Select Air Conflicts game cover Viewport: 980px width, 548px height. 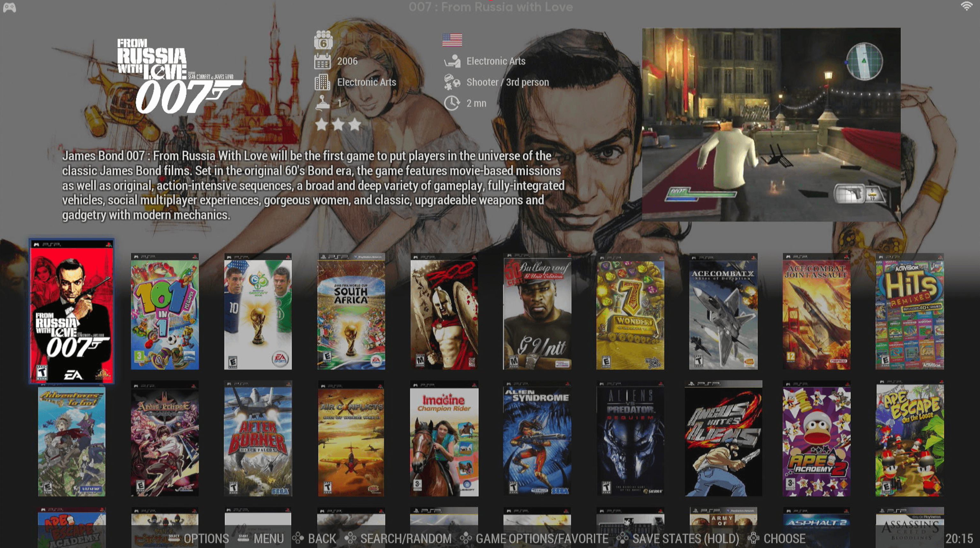point(351,439)
